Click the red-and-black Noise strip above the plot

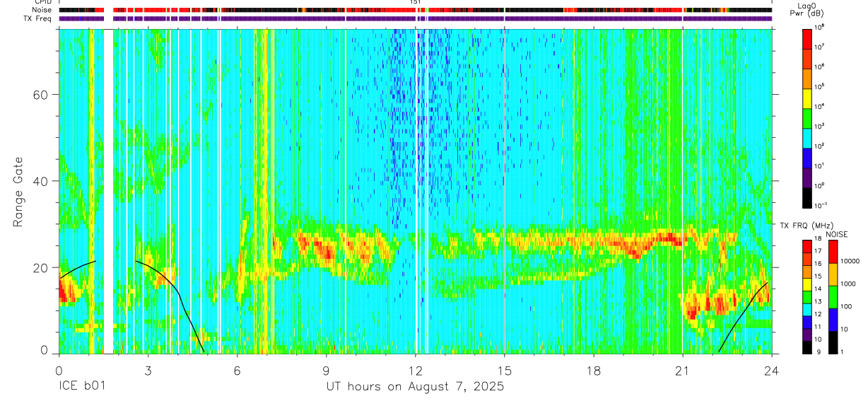[x=416, y=10]
